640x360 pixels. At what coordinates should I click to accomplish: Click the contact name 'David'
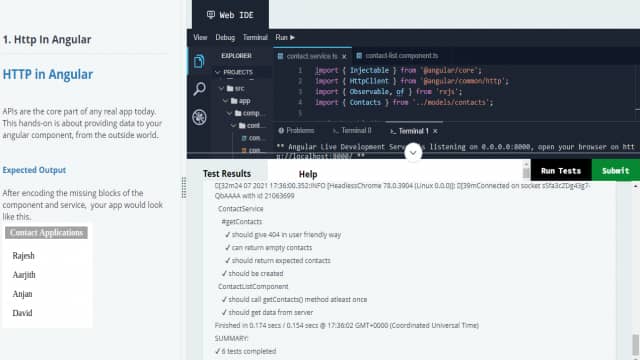tap(22, 313)
